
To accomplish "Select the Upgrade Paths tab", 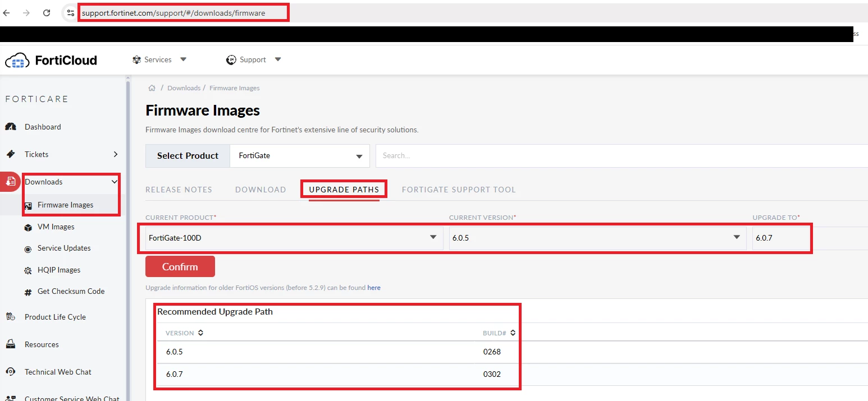I will click(344, 190).
